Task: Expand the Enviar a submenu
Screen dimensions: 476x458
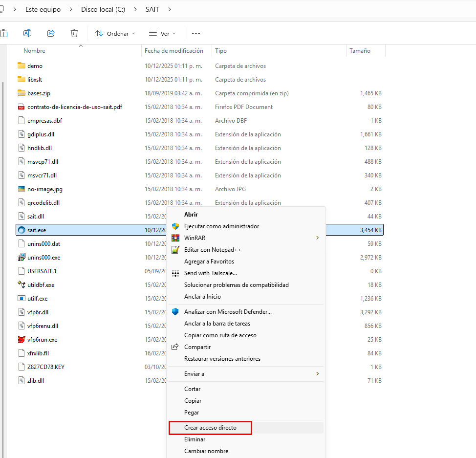Action: pos(317,374)
